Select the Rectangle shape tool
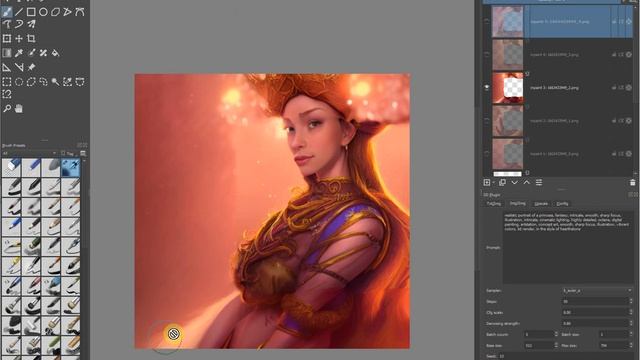 (x=31, y=12)
